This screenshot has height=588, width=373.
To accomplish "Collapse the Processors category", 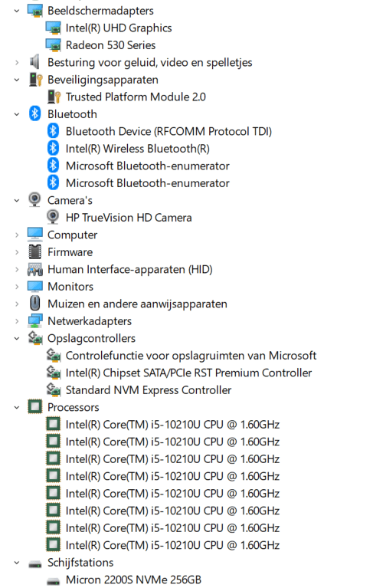I will click(x=17, y=408).
